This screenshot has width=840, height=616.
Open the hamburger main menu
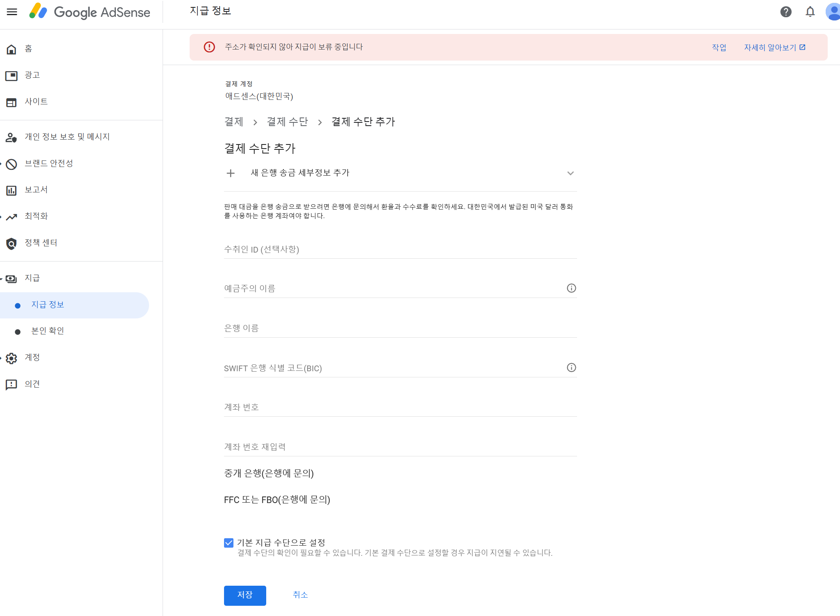[x=12, y=12]
